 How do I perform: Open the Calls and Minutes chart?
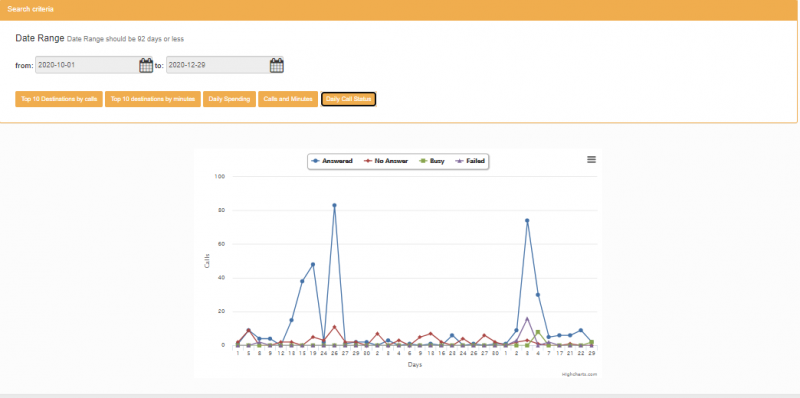pos(288,99)
